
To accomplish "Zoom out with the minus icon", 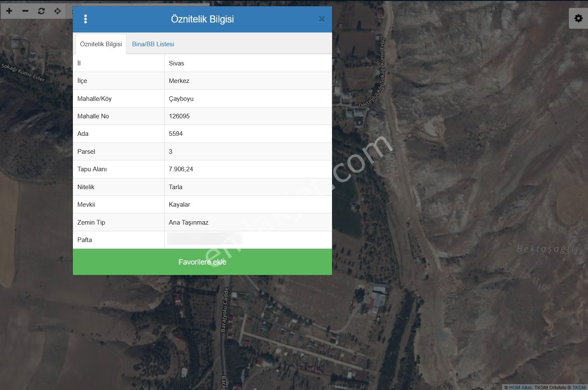I will tap(25, 11).
